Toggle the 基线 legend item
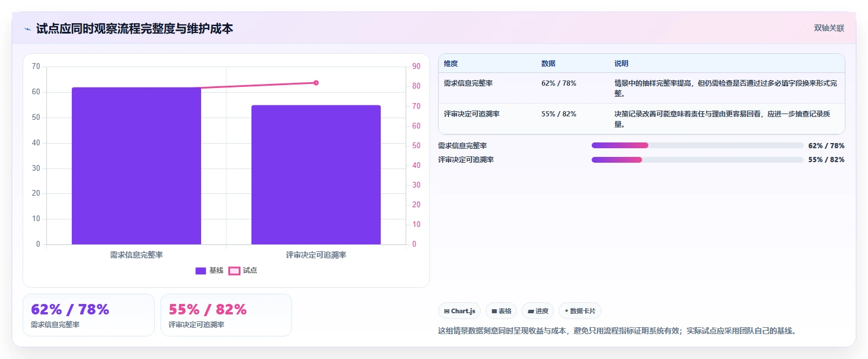Screen dimensions: 868x359 pos(209,270)
